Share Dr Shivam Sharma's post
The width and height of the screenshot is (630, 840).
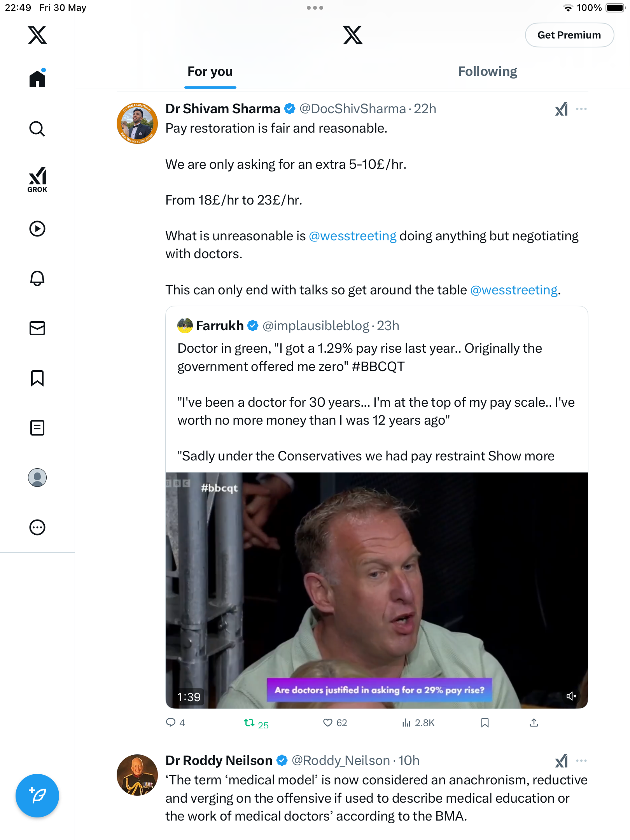[534, 723]
